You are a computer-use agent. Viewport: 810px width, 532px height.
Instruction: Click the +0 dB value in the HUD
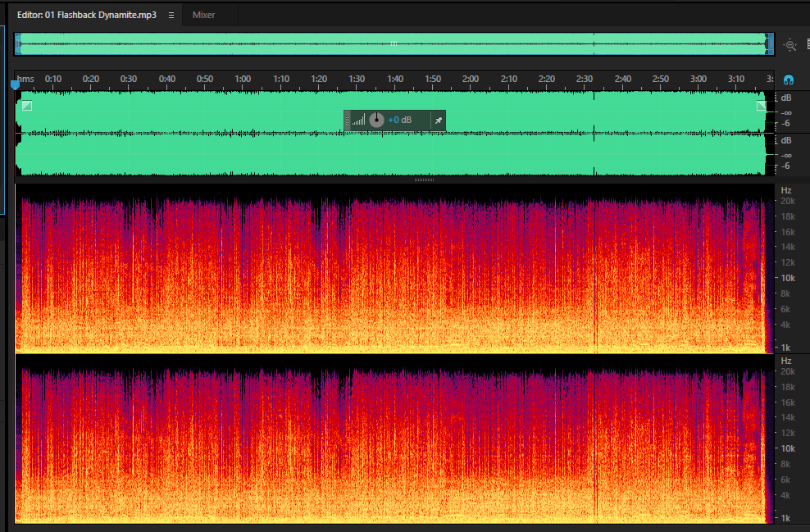(x=400, y=120)
